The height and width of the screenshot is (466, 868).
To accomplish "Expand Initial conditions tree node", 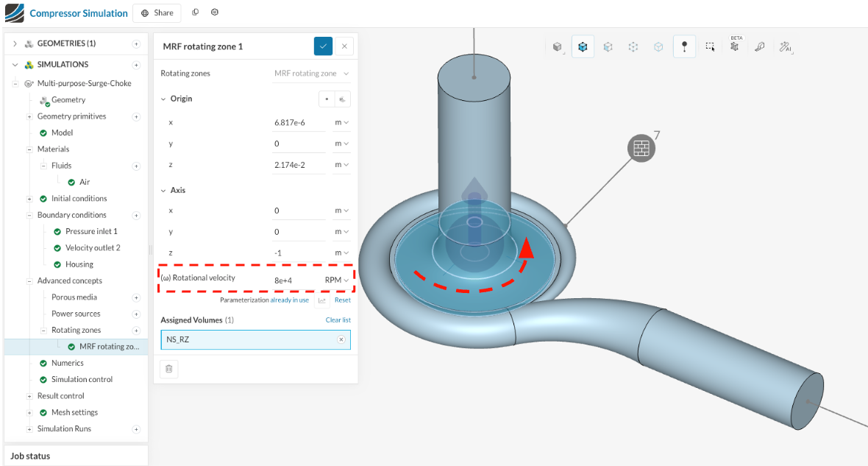I will click(x=29, y=198).
